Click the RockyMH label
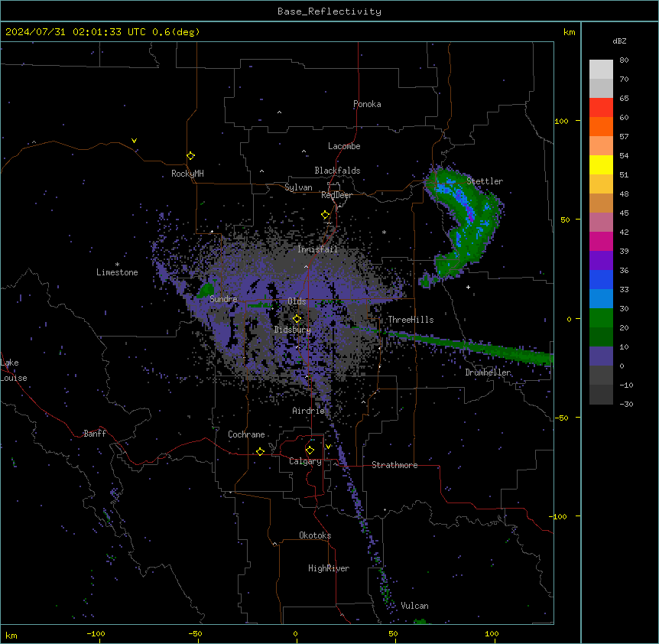 click(x=187, y=174)
